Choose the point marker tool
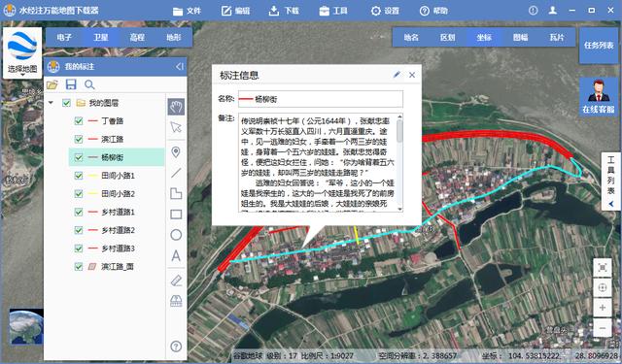622x364 pixels. click(176, 151)
